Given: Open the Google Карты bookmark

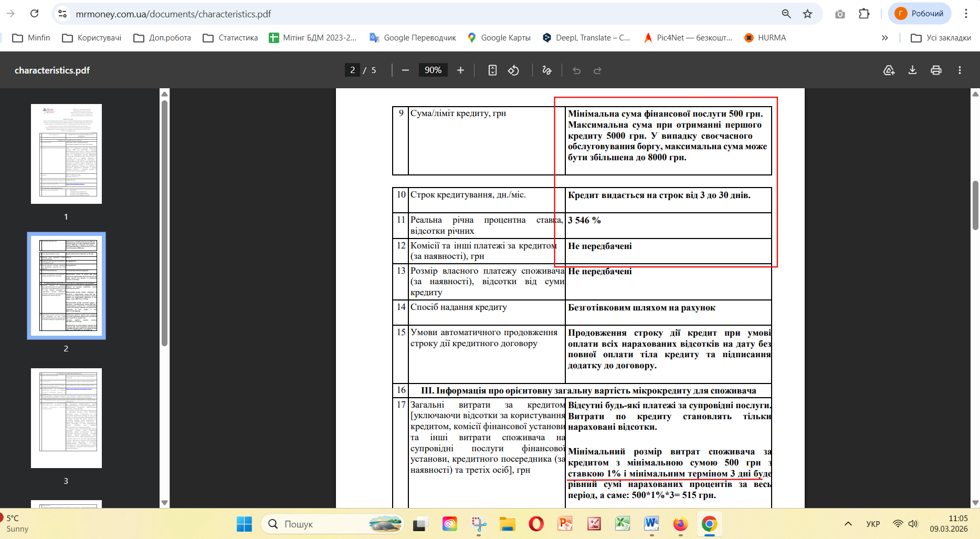Looking at the screenshot, I should 499,38.
